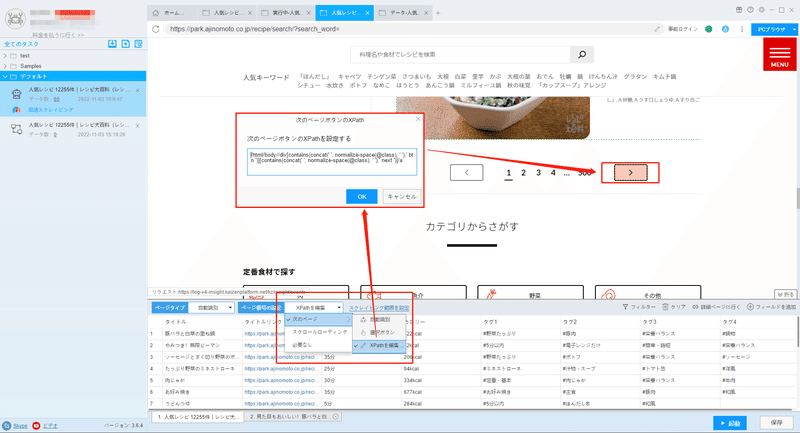The width and height of the screenshot is (800, 433).
Task: Close the XPath dialog with X
Action: (418, 119)
